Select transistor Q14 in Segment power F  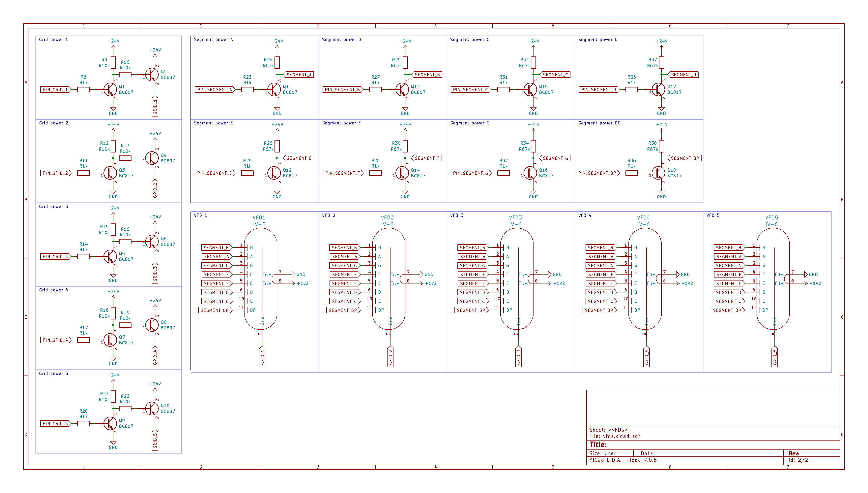tap(402, 173)
